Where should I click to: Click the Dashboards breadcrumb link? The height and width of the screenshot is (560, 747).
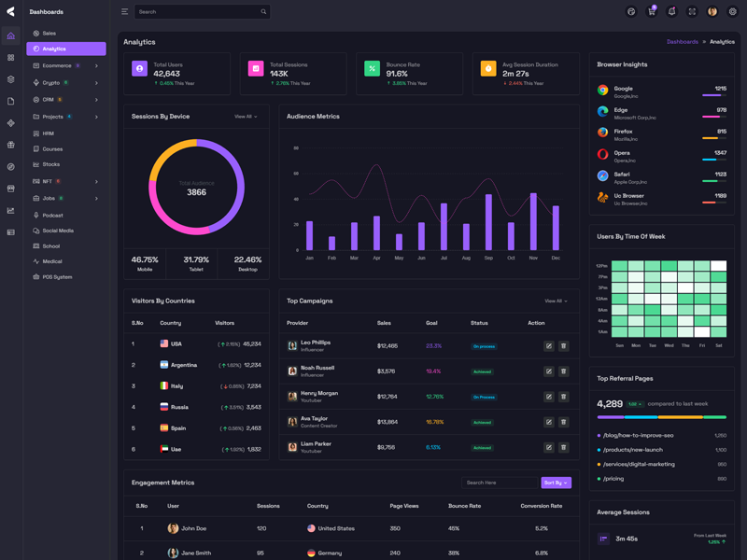[x=682, y=42]
